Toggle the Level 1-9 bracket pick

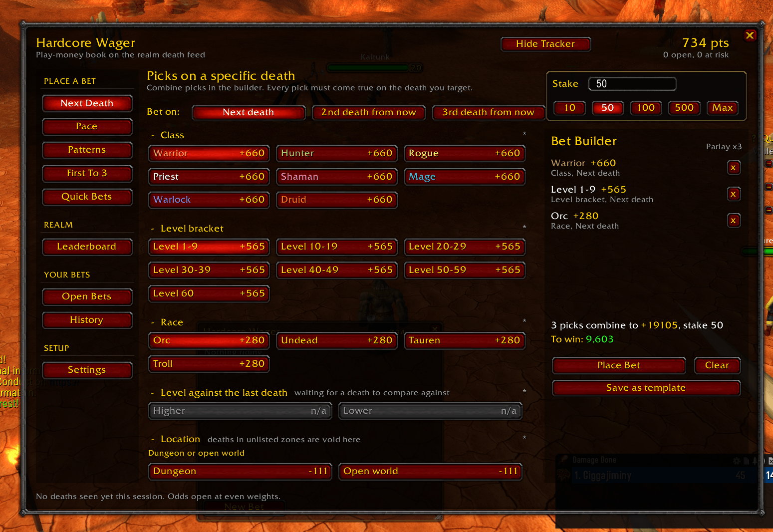point(209,247)
